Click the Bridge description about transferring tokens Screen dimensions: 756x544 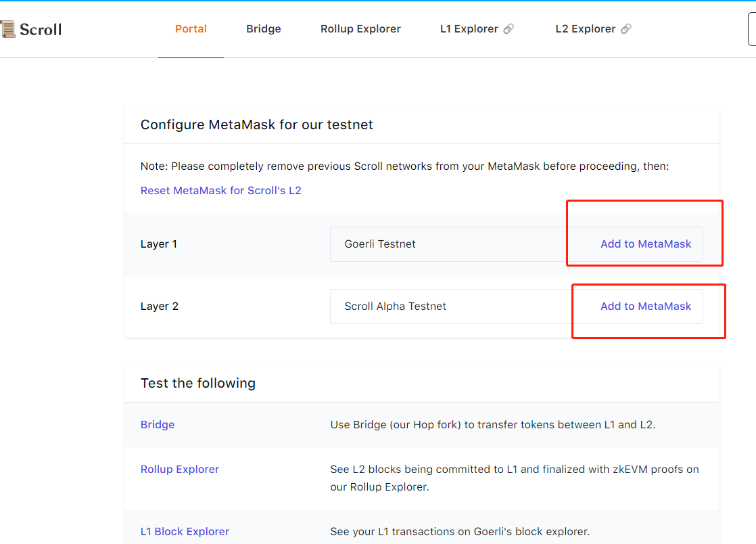coord(493,425)
